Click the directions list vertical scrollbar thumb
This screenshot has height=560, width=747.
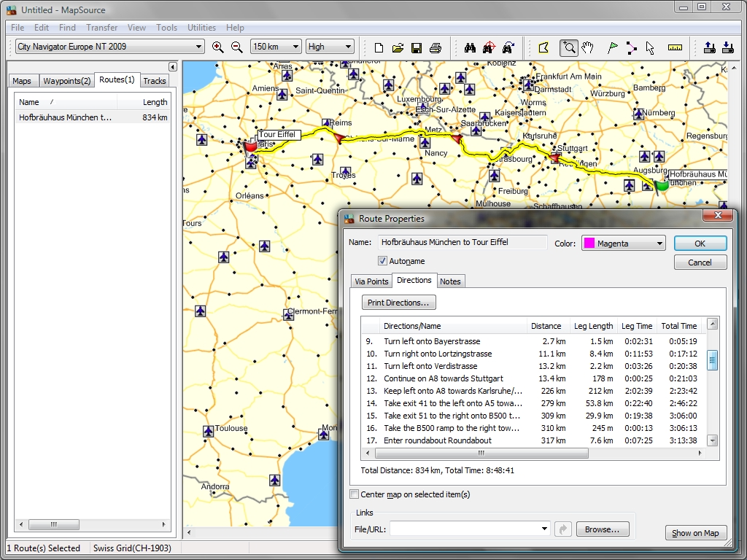(x=712, y=360)
